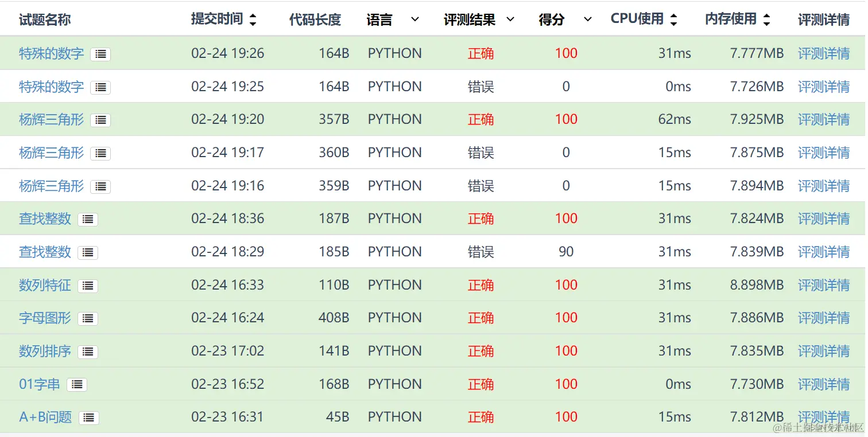The image size is (868, 437).
Task: View 评测详情 for 01字串
Action: click(824, 385)
